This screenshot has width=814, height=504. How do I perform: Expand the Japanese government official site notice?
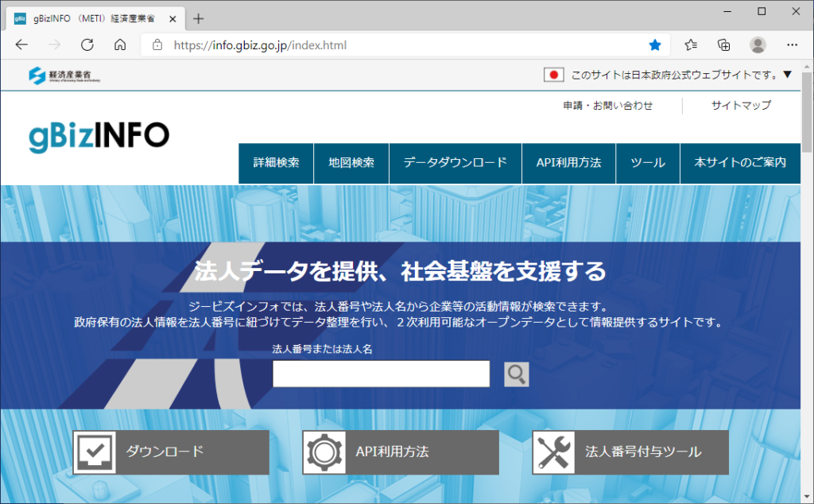787,75
